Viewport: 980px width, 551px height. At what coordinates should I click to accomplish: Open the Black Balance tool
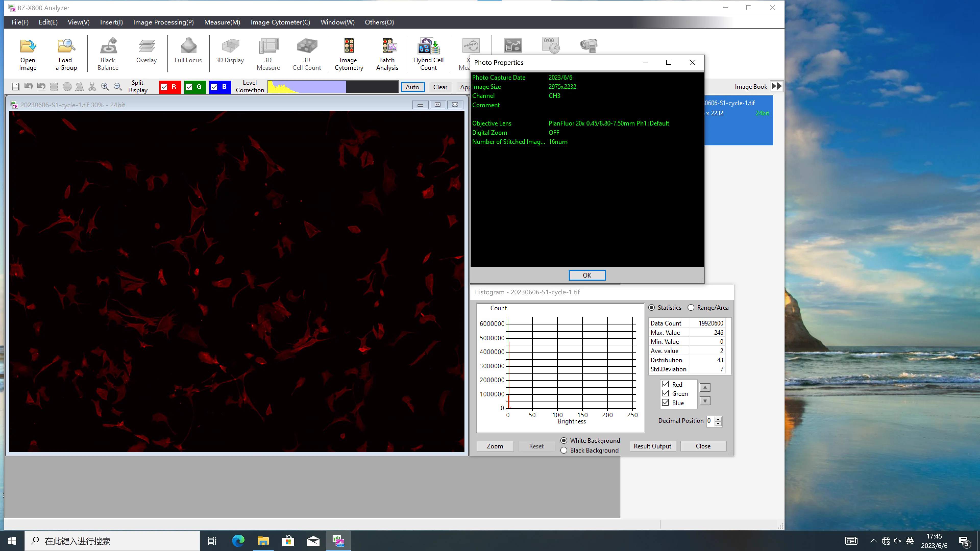108,54
